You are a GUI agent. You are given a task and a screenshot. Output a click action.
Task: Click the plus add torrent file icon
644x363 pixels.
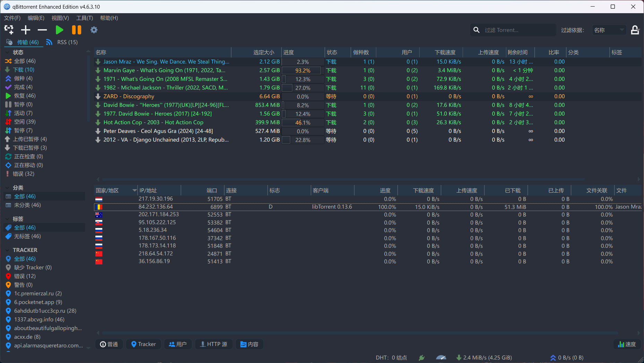point(26,30)
